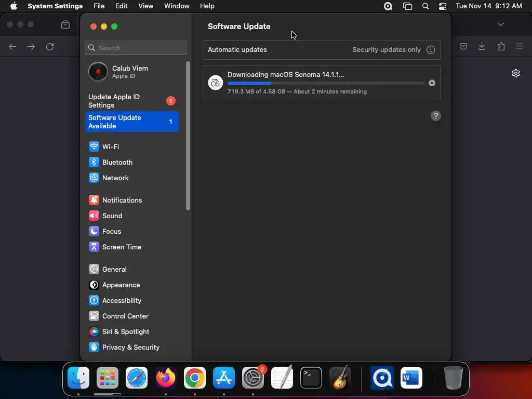Launch Google Chrome from the Dock
532x399 pixels.
(195, 378)
